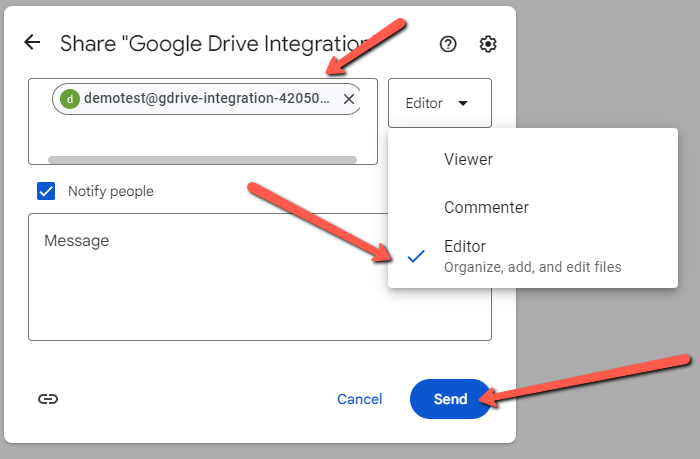
Task: Click the Notify people label
Action: click(111, 191)
